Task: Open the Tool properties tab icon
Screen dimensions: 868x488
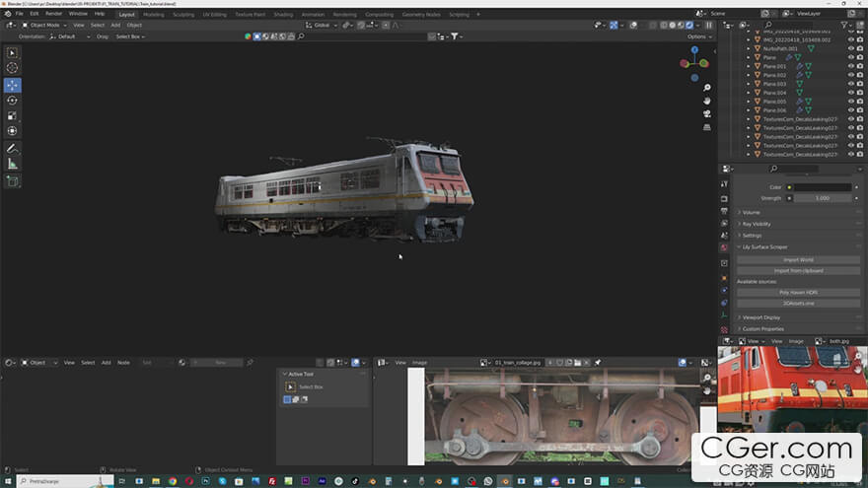Action: pos(724,184)
